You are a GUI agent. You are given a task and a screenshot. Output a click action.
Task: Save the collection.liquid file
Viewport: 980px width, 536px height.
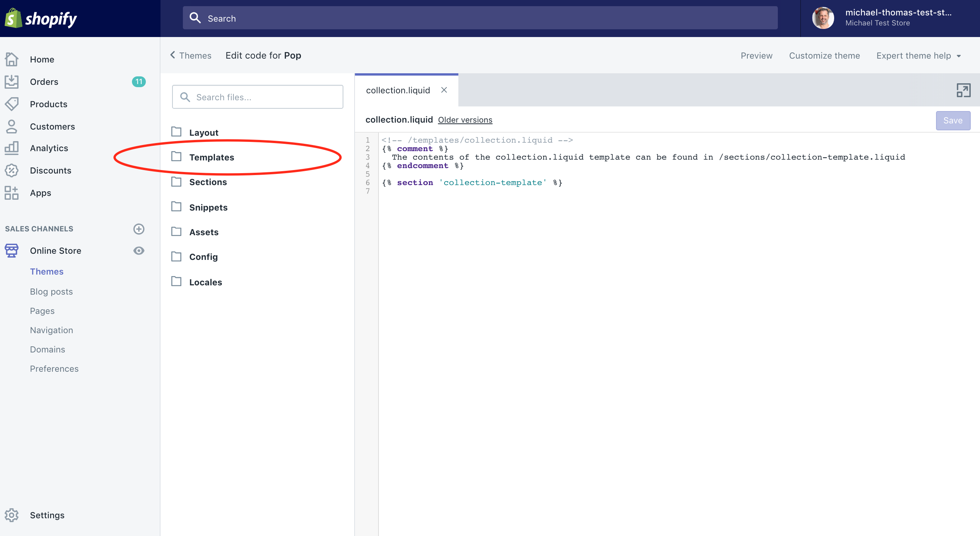(x=953, y=120)
